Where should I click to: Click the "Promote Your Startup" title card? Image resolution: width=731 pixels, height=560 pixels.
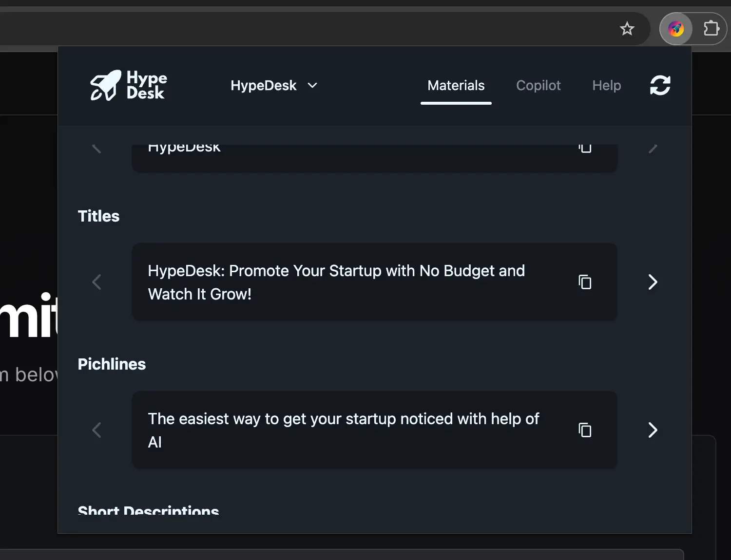(336, 282)
